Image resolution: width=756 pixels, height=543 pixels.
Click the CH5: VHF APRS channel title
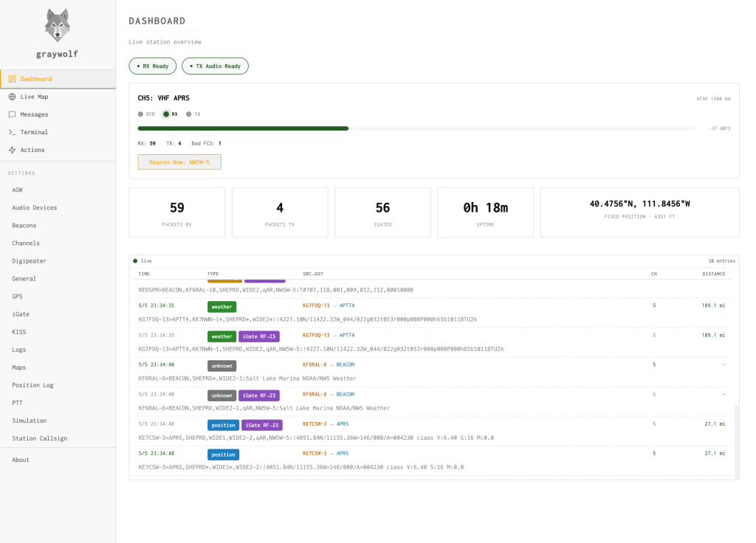tap(163, 98)
